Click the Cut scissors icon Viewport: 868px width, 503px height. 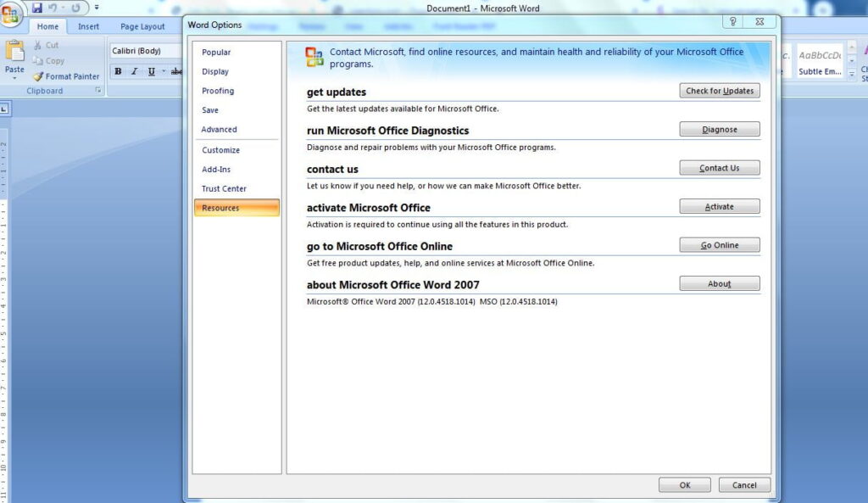pos(37,45)
